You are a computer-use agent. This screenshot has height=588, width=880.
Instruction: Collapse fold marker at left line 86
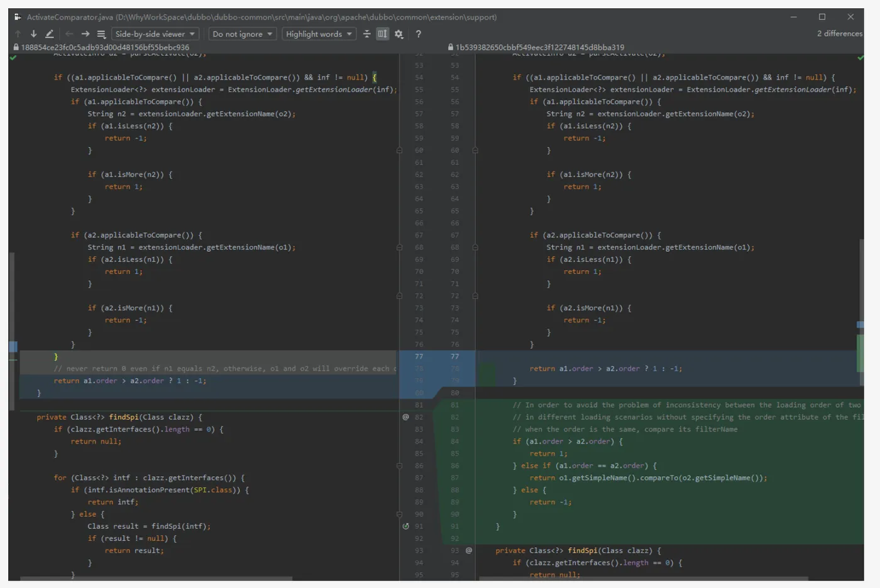[x=399, y=465]
